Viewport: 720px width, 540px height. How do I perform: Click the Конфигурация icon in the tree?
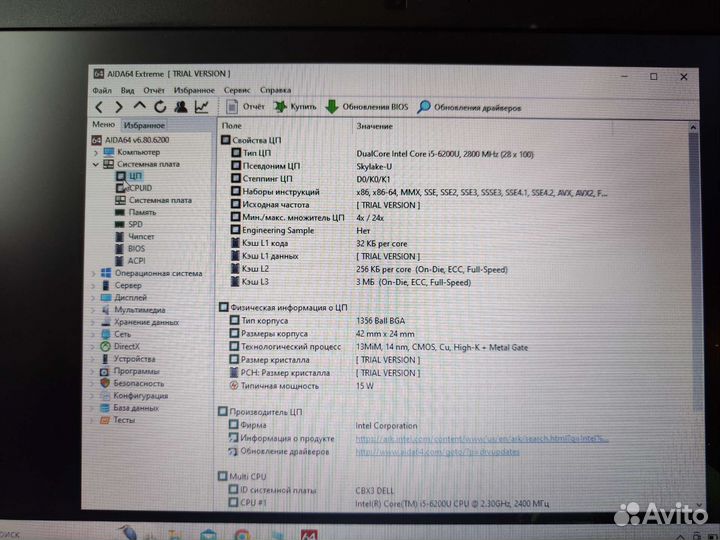105,396
